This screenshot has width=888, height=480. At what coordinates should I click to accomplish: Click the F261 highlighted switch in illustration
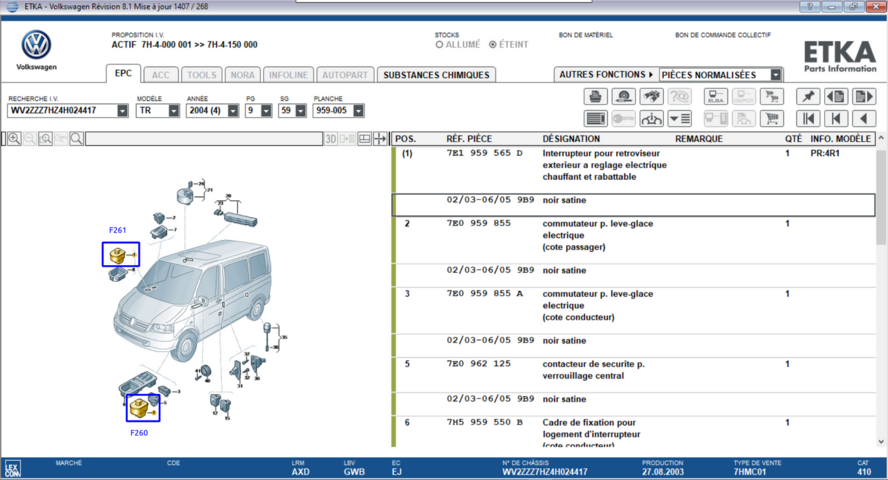[121, 254]
